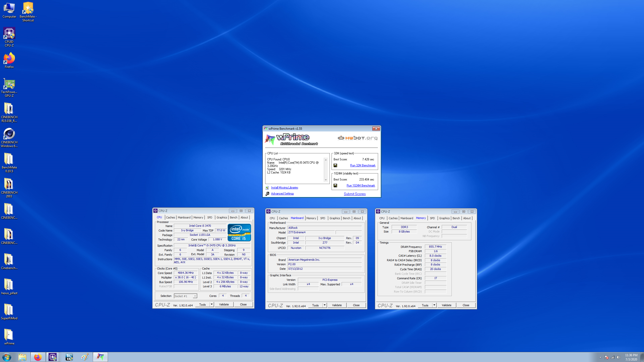Click the Core Speed 4064.36 MHz value
The height and width of the screenshot is (362, 644).
[186, 273]
